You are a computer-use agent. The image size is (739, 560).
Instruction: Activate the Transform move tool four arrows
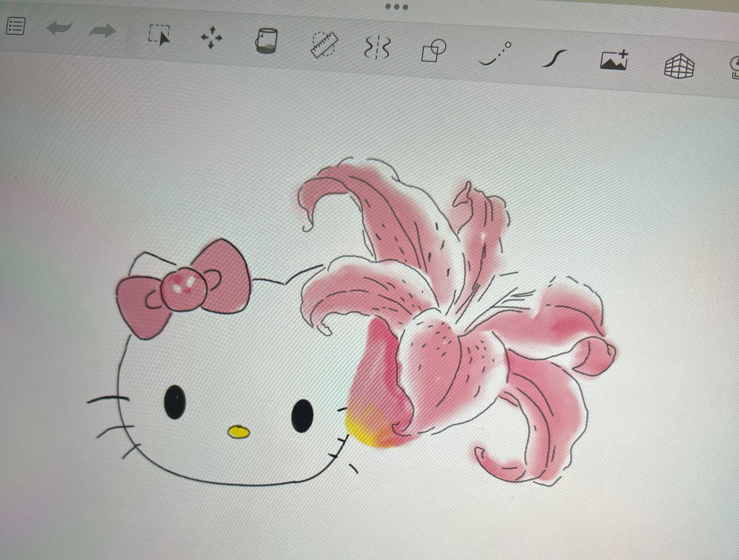[x=212, y=38]
